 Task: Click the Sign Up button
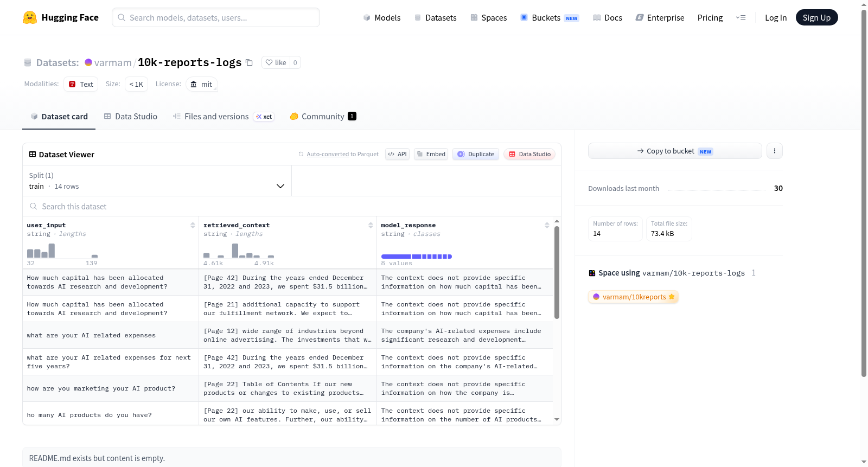click(816, 17)
